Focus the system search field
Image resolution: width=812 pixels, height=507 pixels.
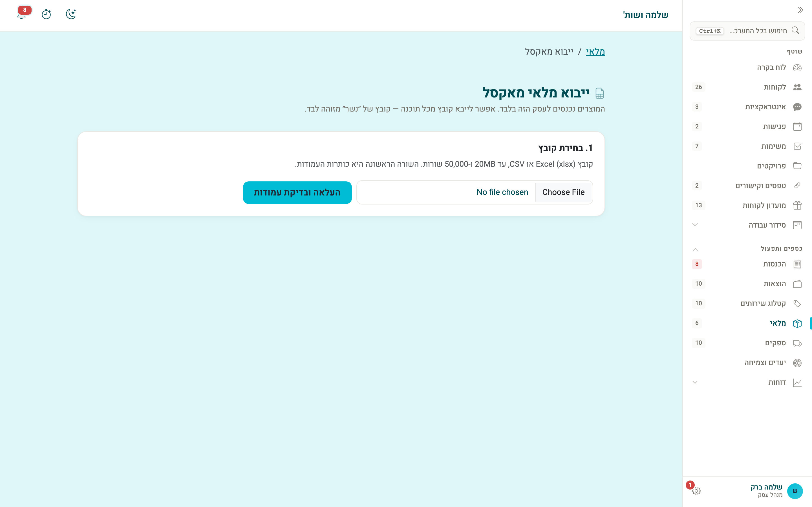click(747, 31)
